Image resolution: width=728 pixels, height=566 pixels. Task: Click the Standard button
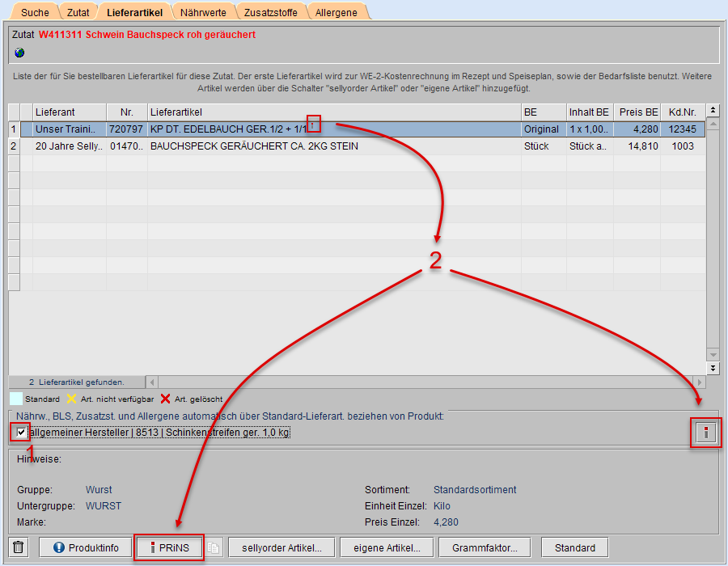(574, 547)
